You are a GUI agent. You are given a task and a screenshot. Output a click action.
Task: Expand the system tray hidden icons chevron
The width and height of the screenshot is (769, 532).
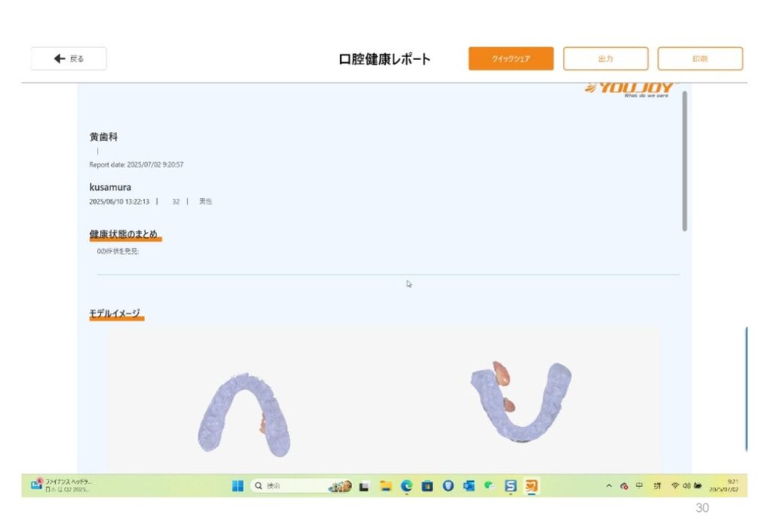click(x=610, y=486)
